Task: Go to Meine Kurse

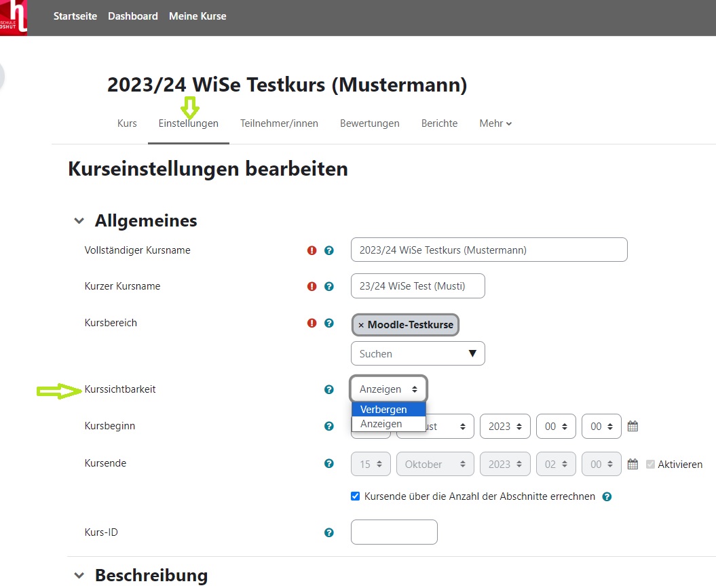Action: [x=197, y=16]
